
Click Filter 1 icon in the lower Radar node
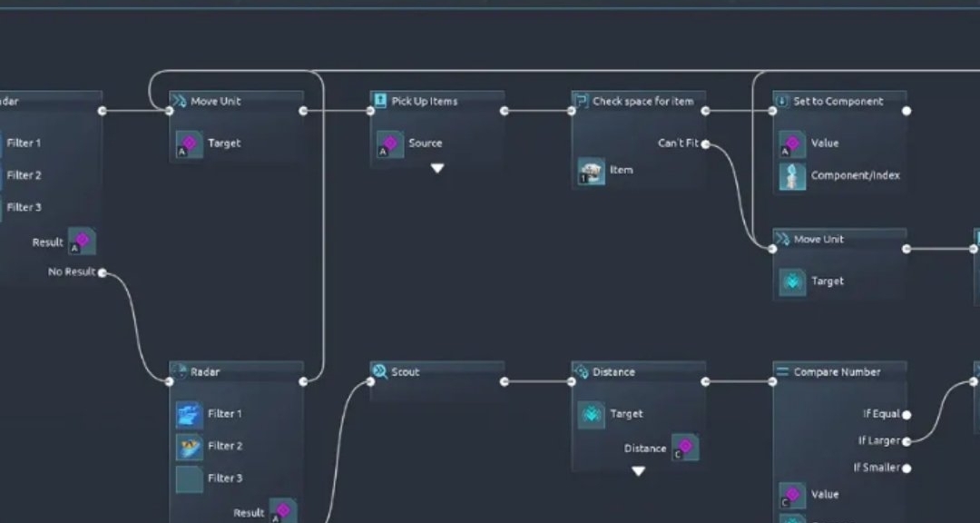pyautogui.click(x=189, y=414)
